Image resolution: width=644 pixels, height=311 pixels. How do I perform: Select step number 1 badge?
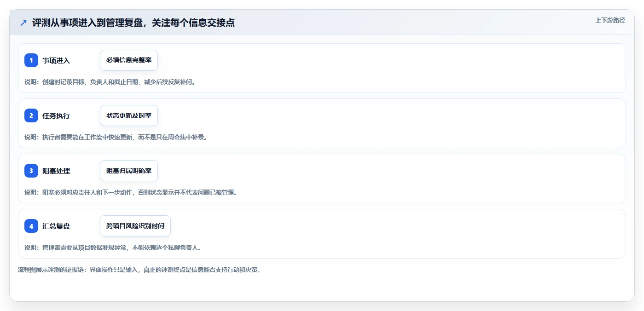31,60
